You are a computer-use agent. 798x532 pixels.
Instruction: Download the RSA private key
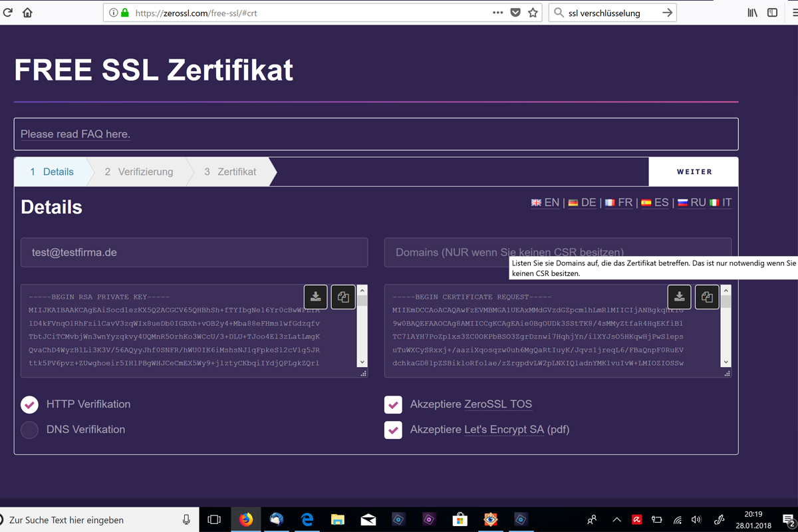pos(316,297)
